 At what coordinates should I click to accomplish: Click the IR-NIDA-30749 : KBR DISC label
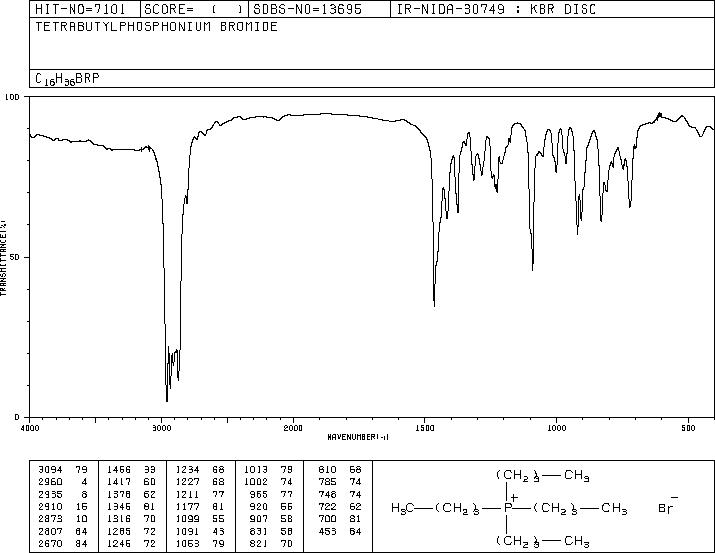tap(496, 9)
